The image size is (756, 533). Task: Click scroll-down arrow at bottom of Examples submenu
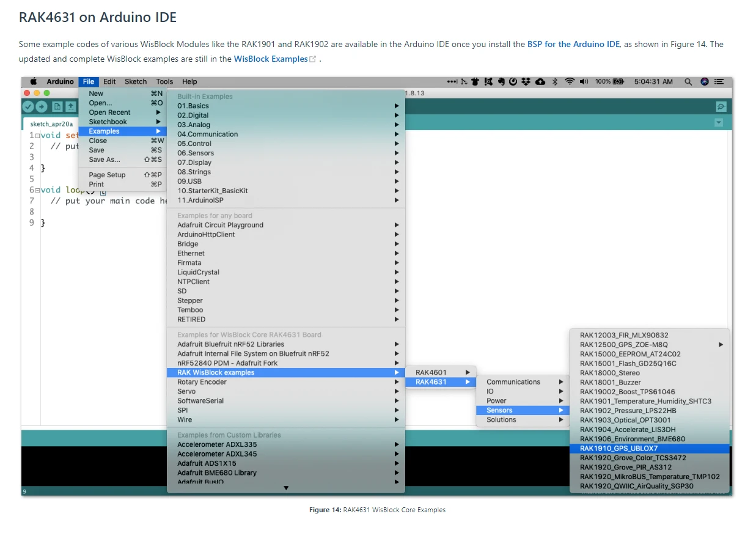pyautogui.click(x=286, y=488)
